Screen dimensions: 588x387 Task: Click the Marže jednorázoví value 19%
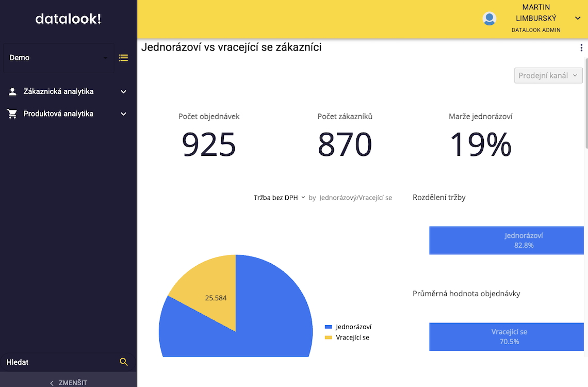pos(480,145)
